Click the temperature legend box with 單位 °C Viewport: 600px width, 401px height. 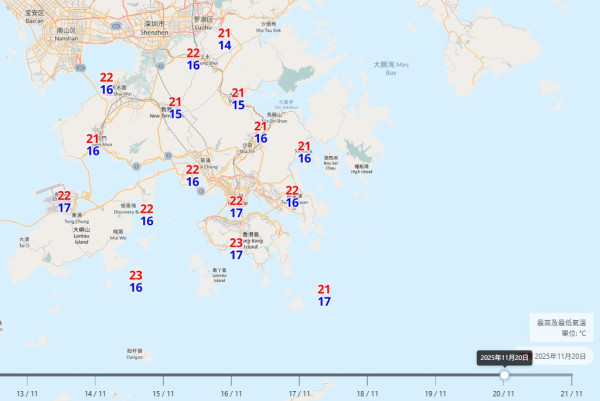[561, 327]
